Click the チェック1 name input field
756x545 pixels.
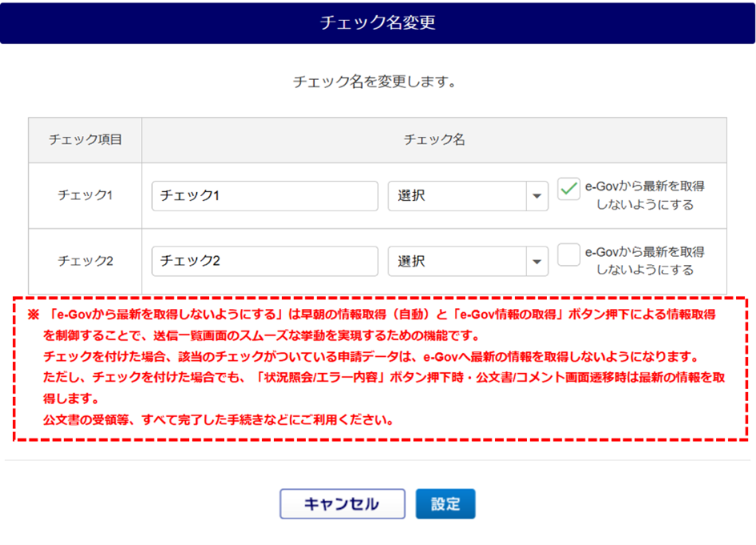(x=265, y=196)
